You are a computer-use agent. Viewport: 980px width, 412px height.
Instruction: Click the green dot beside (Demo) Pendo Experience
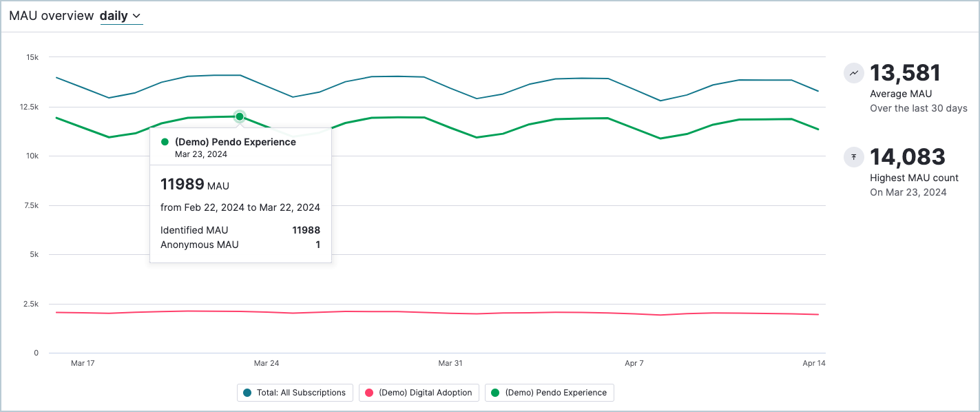coord(494,392)
